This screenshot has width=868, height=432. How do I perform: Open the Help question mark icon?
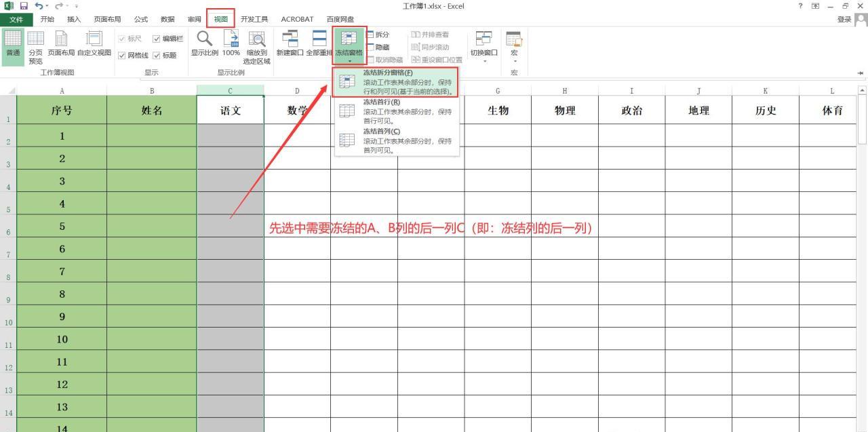(x=801, y=6)
